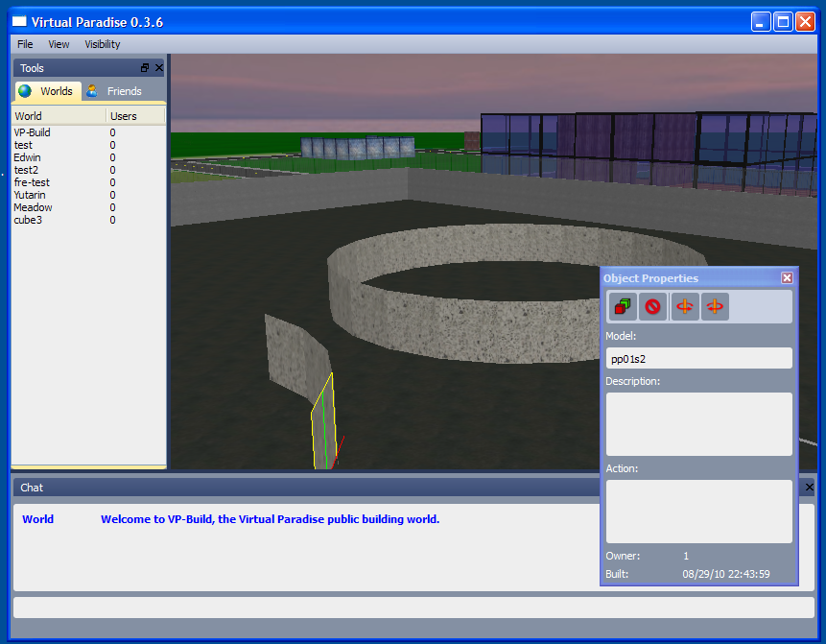Viewport: 826px width, 644px height.
Task: Click the person icon on Friends tab
Action: click(92, 91)
